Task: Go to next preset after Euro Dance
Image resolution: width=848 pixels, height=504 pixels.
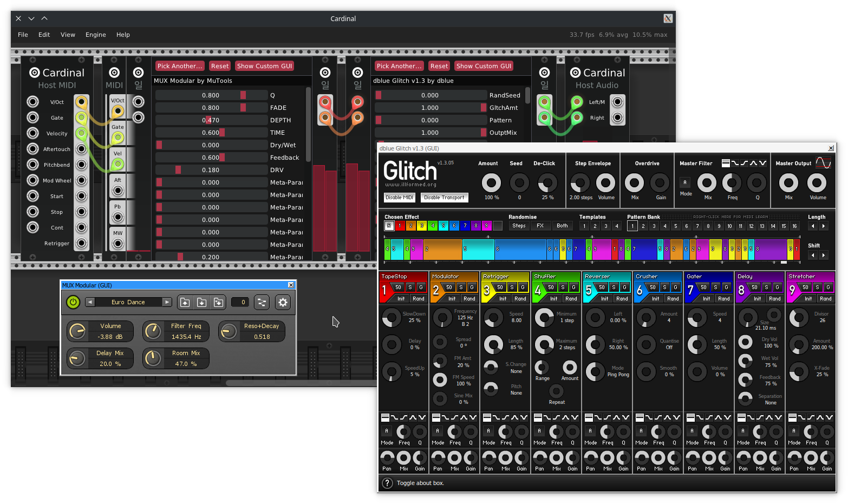Action: coord(167,302)
